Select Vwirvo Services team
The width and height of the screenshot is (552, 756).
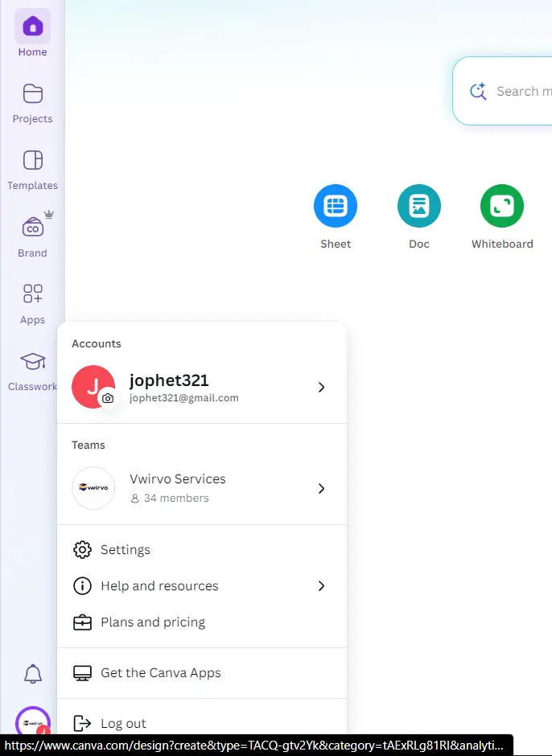point(202,488)
